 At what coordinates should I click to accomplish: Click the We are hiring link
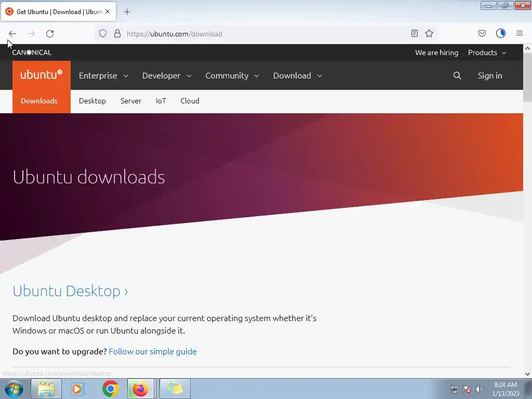436,52
